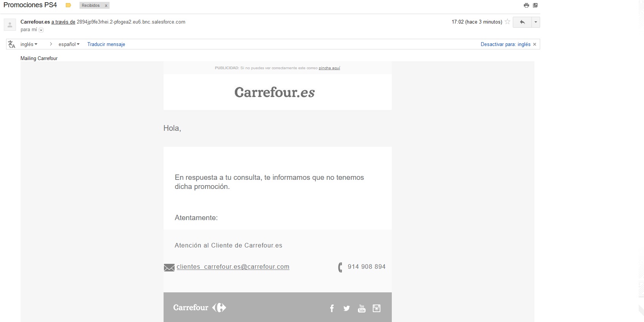Star the Carrefour.es message
Viewport: 644px width, 322px height.
pyautogui.click(x=507, y=22)
